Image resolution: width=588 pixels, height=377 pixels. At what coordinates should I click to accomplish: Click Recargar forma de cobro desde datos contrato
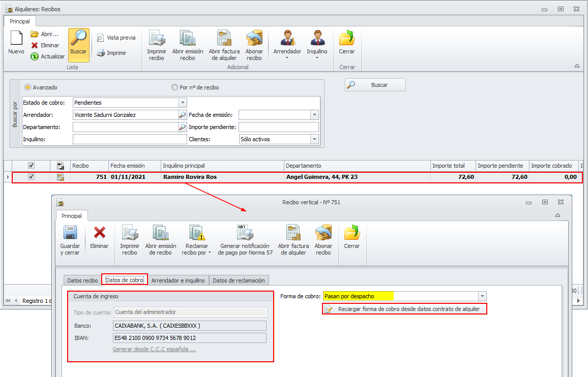point(404,309)
